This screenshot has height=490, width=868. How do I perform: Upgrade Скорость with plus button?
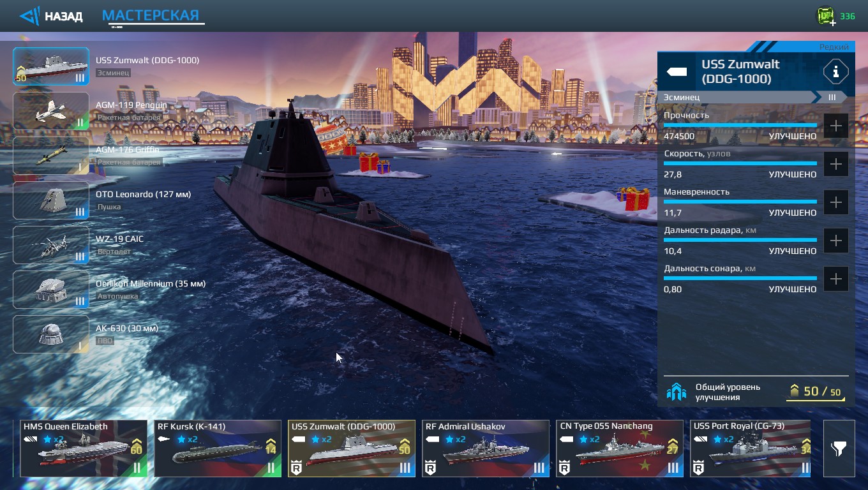(835, 164)
